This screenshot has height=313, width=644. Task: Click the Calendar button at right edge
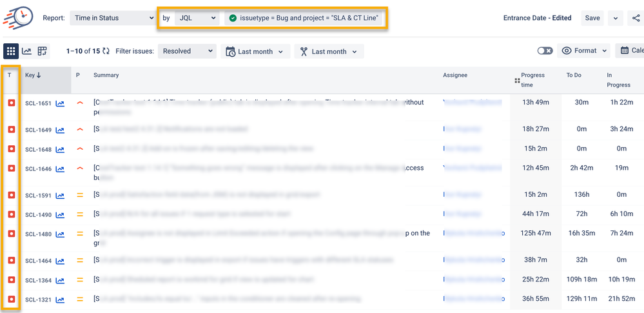630,51
